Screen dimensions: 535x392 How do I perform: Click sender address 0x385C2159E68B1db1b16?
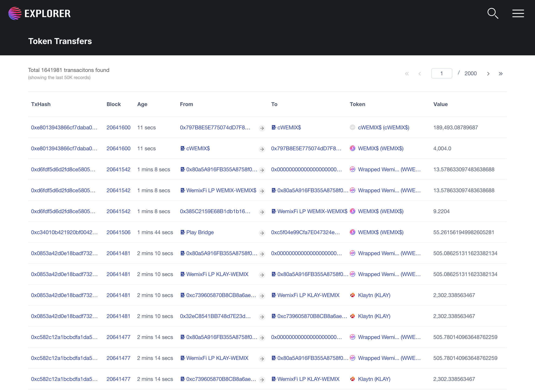[215, 211]
